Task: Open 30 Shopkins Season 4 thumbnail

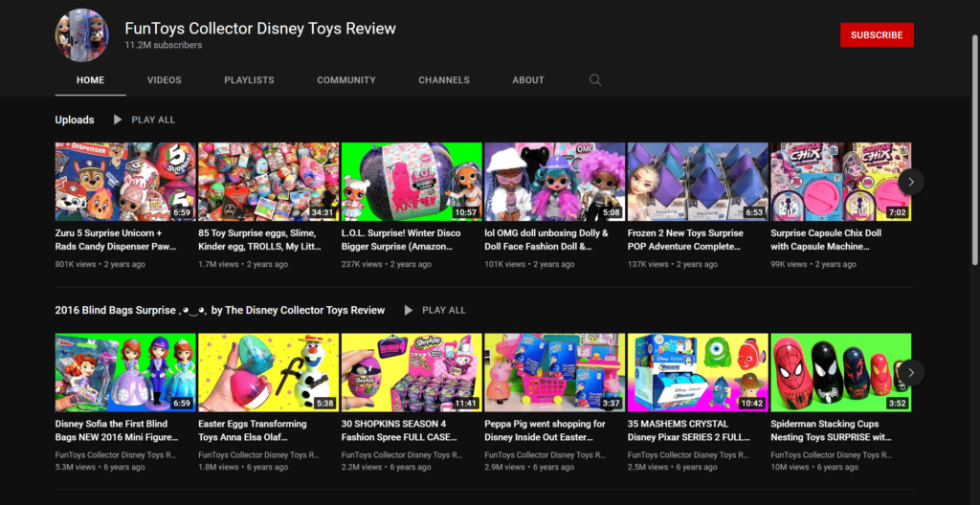Action: 412,372
